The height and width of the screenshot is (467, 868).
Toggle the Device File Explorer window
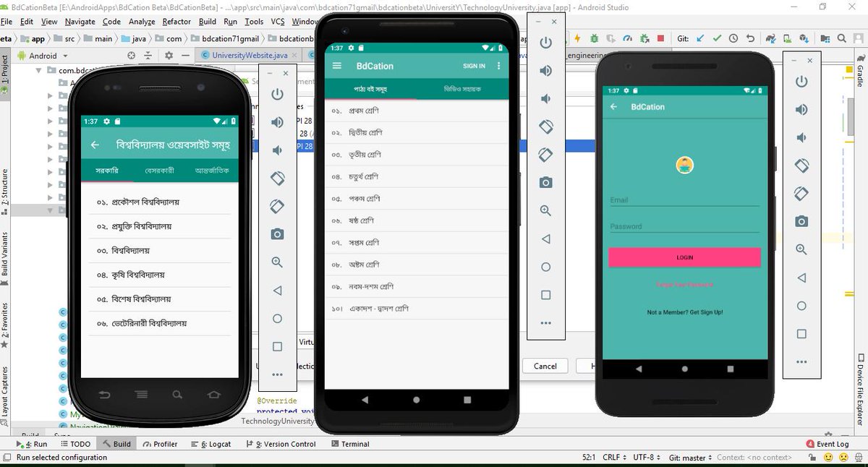click(861, 388)
